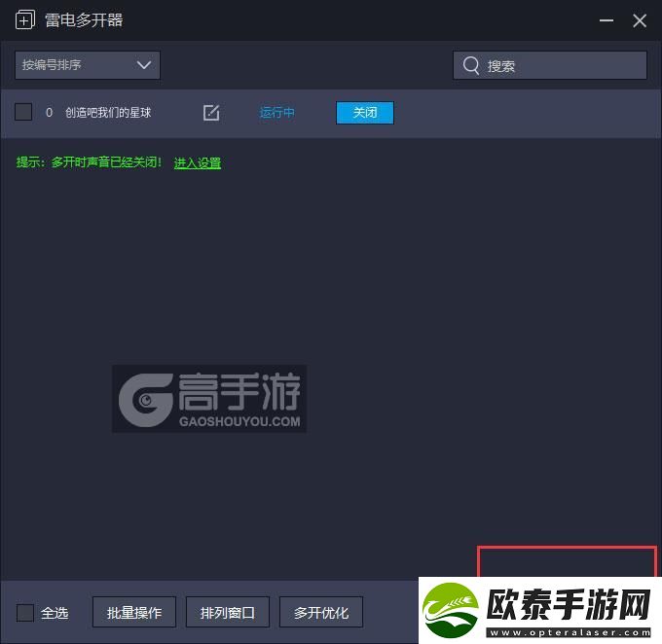The width and height of the screenshot is (662, 644).
Task: Open the 按编号排序 sort dropdown
Action: tap(88, 65)
